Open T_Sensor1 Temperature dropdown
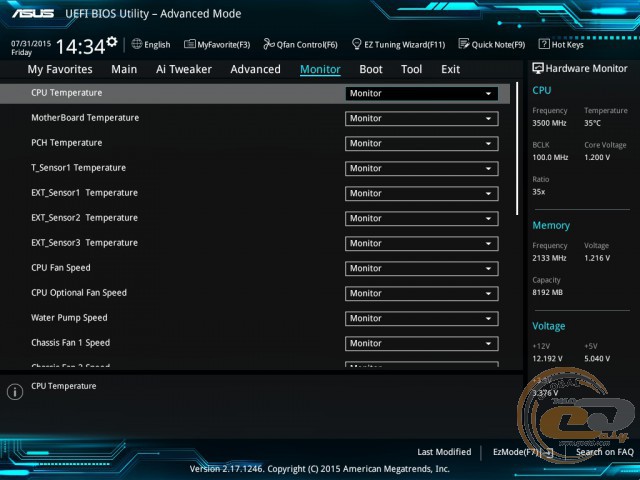This screenshot has width=640, height=480. [x=422, y=169]
